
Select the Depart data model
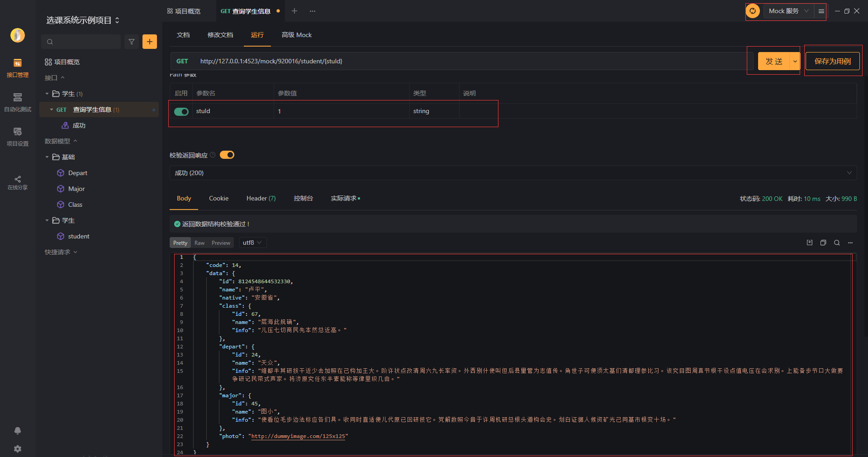[x=72, y=173]
